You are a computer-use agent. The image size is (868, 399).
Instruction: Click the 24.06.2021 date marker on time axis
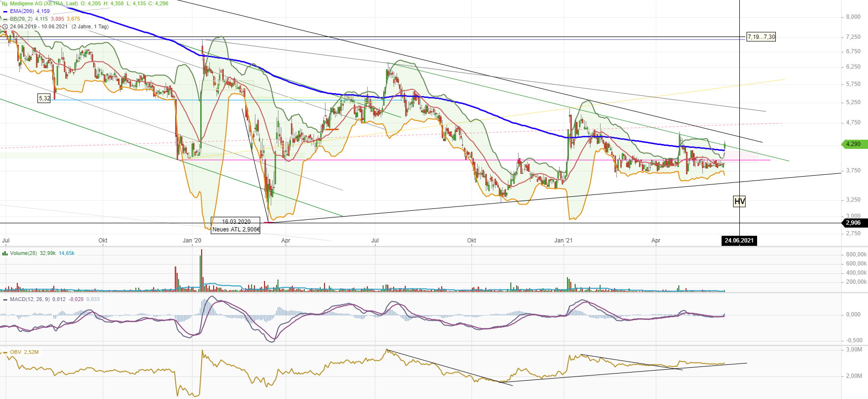pos(739,241)
